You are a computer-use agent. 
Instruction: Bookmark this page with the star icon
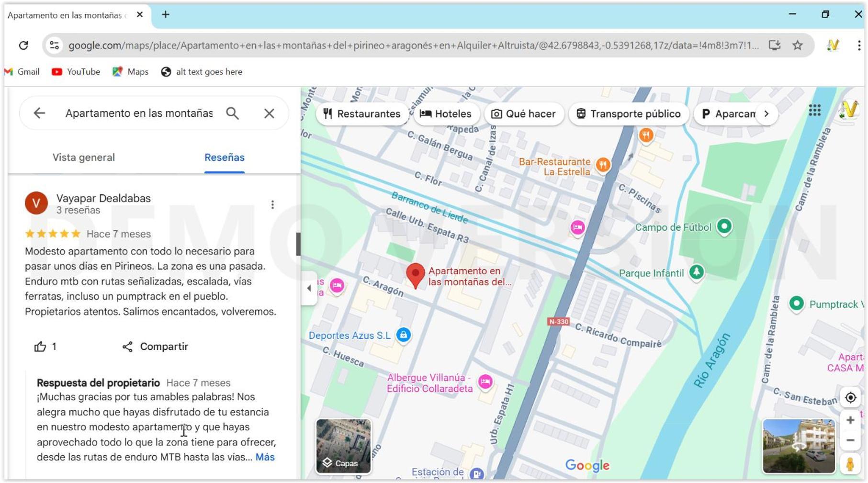[797, 45]
